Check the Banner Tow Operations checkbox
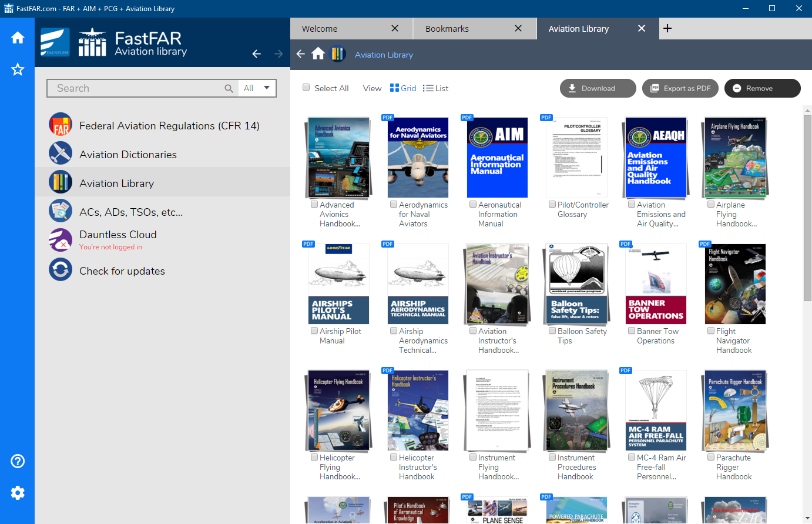This screenshot has width=812, height=524. coord(632,331)
